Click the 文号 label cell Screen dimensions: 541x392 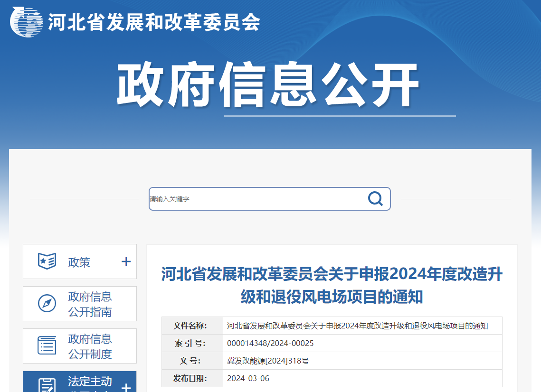[x=192, y=361]
